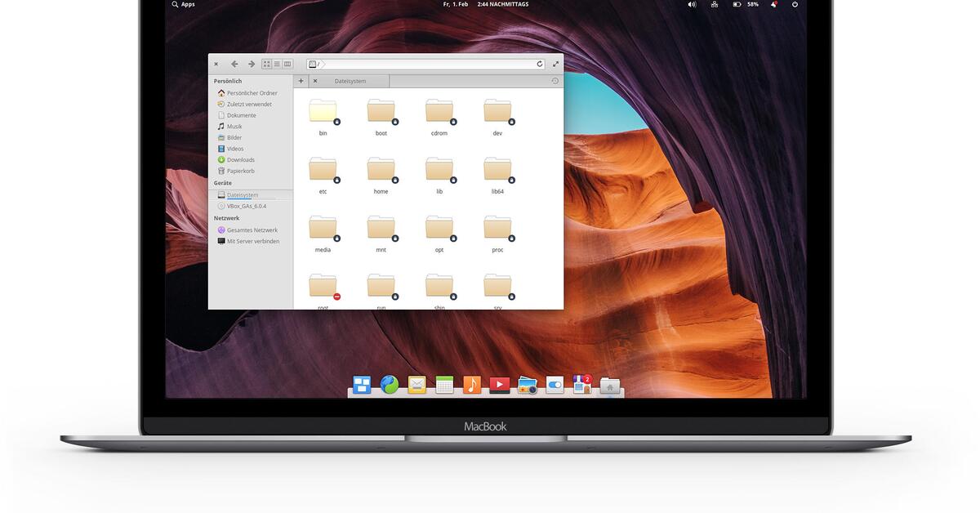Launch Videos from the dock
This screenshot has height=513, width=980.
click(x=500, y=385)
